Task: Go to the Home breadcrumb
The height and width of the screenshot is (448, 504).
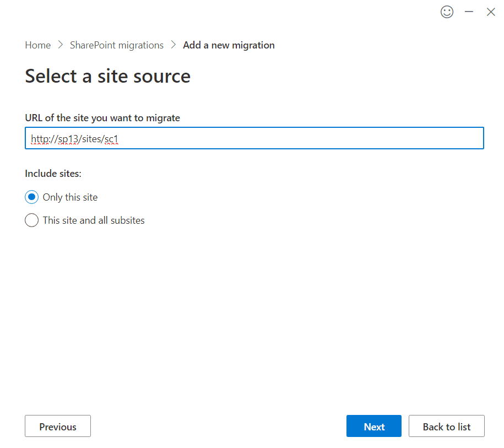Action: click(x=37, y=45)
